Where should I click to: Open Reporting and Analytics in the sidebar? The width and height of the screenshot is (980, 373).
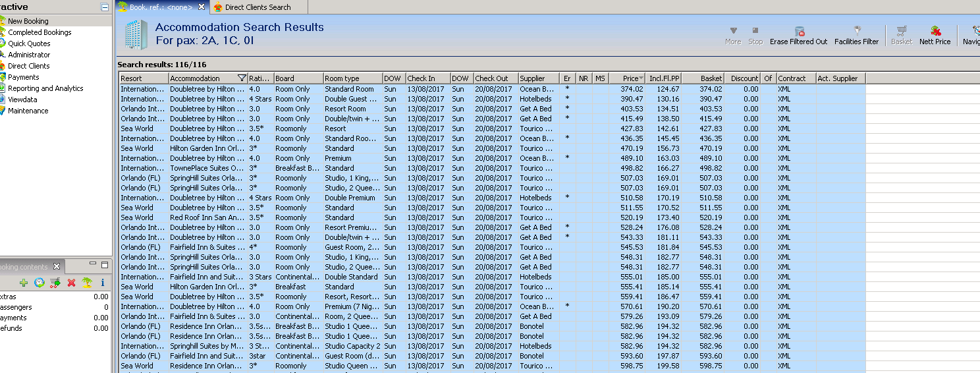(45, 88)
